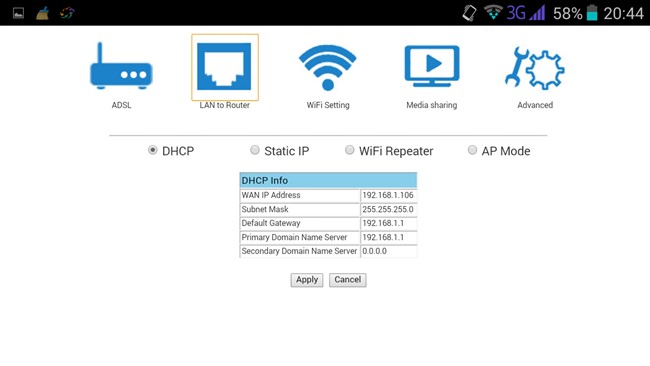Open the WiFi Setting icon
Image resolution: width=650 pixels, height=366 pixels.
point(327,68)
